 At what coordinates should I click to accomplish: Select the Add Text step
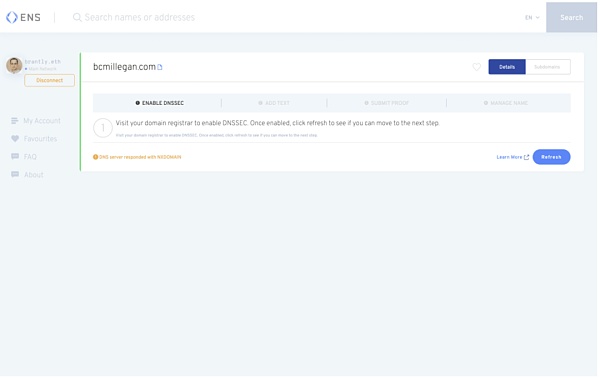click(274, 103)
